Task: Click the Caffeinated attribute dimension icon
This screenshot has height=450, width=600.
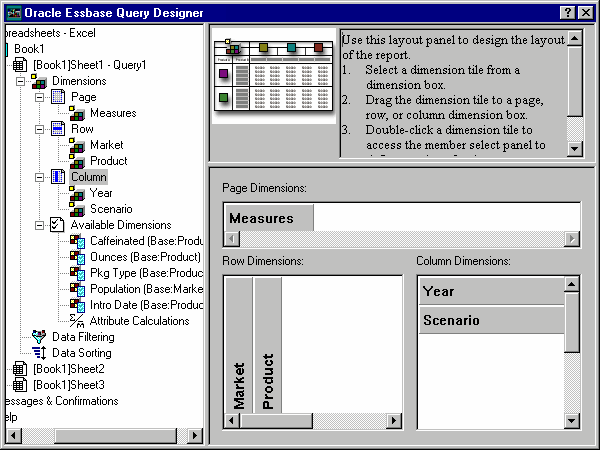Action: click(x=77, y=241)
